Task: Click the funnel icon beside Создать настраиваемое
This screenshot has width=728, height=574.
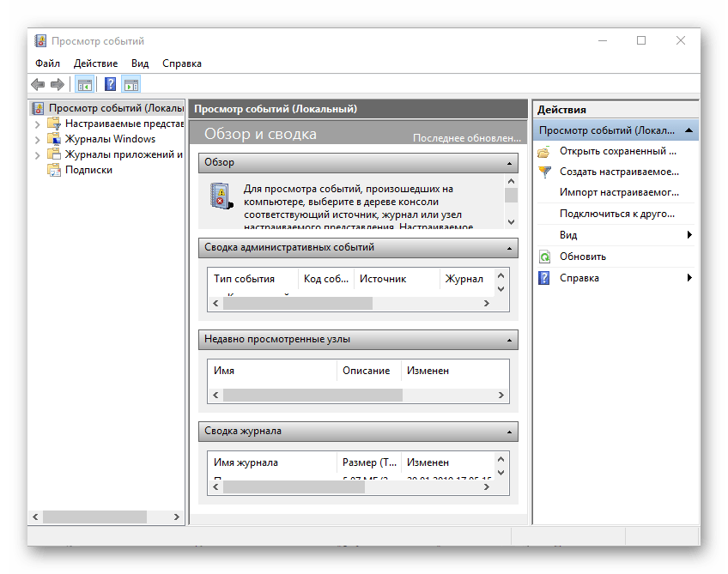Action: pos(544,172)
